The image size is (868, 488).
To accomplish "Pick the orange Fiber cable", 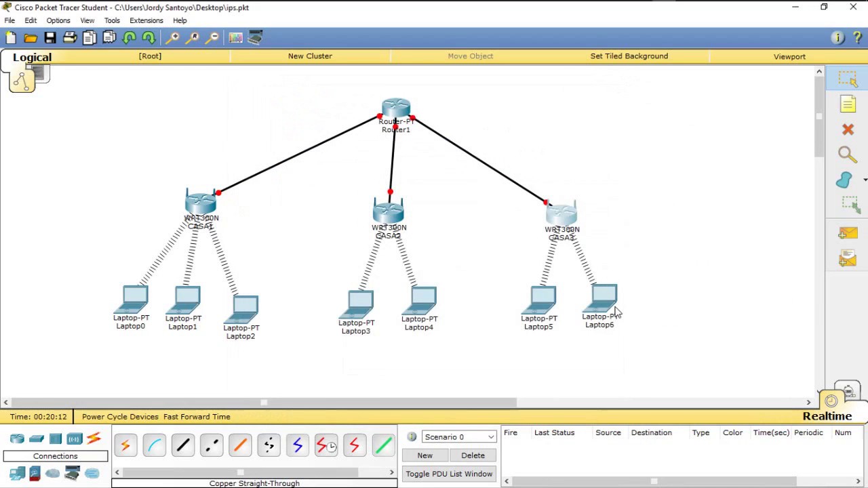I will (x=240, y=445).
